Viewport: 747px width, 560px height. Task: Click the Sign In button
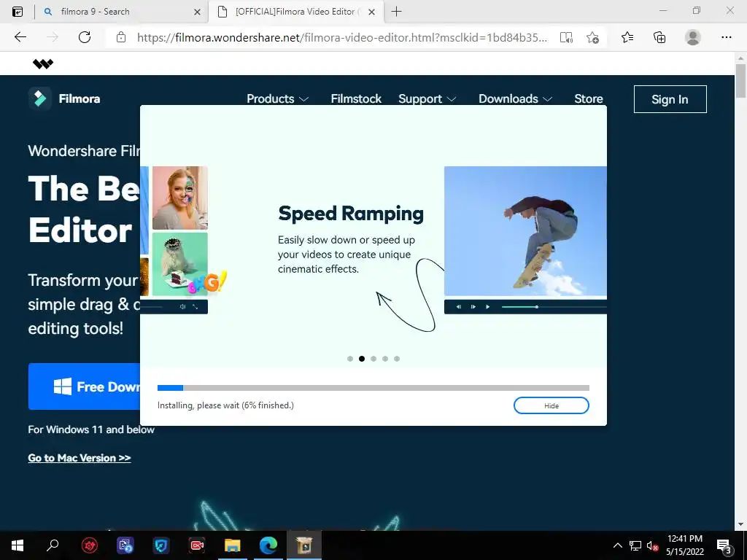pos(670,99)
